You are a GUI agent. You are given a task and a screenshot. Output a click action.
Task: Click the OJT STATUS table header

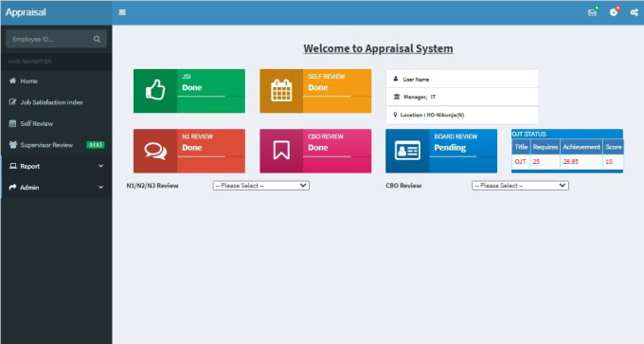click(529, 134)
